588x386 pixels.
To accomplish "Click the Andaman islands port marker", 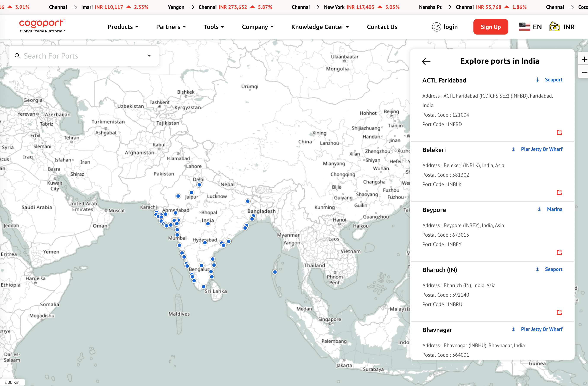I will tap(275, 272).
